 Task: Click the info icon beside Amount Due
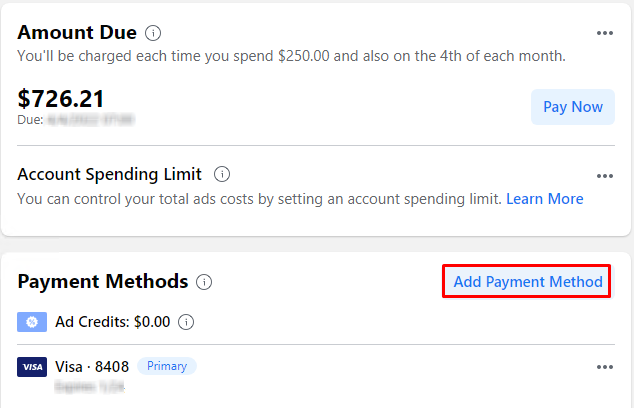coord(153,33)
